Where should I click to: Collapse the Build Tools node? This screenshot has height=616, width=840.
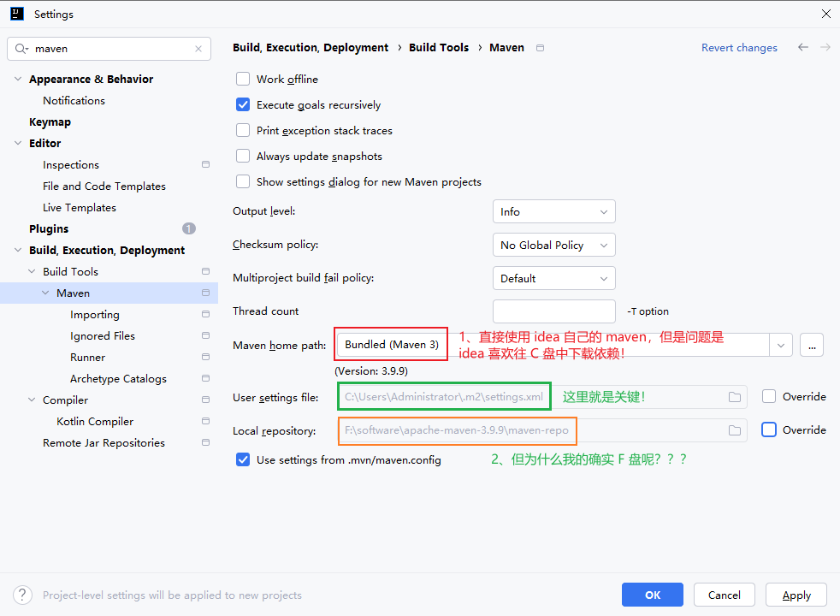click(x=33, y=271)
